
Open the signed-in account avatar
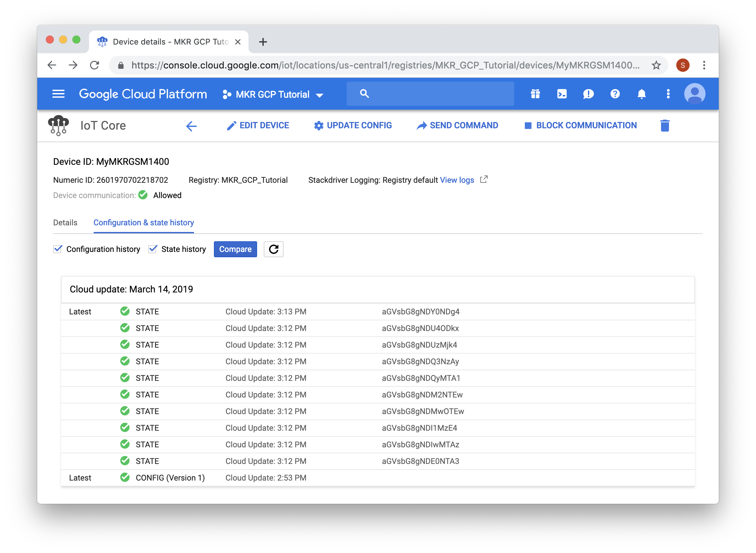(x=695, y=94)
